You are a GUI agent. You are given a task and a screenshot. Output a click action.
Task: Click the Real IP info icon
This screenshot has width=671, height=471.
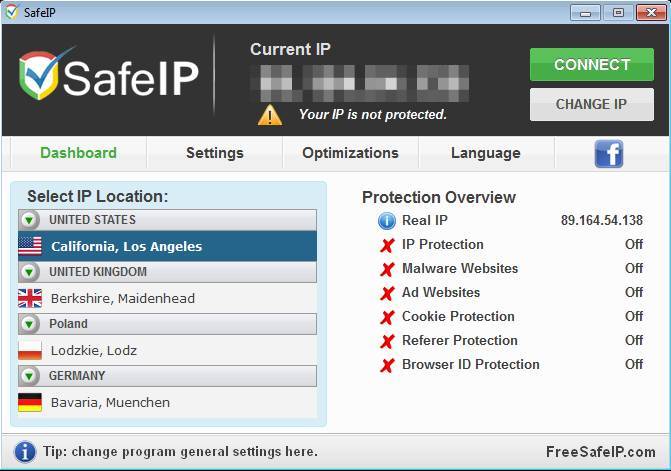387,221
